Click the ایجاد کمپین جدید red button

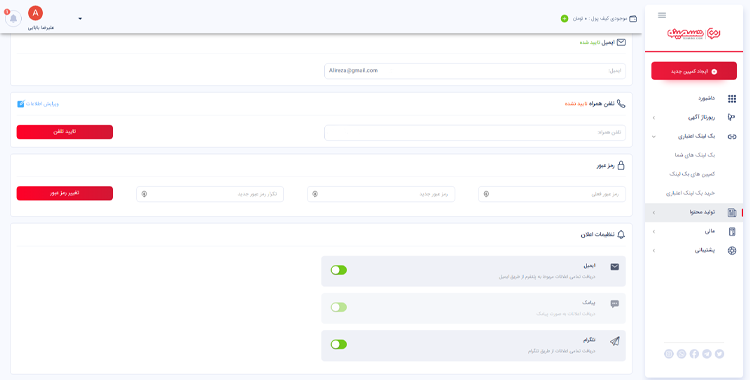[x=694, y=71]
